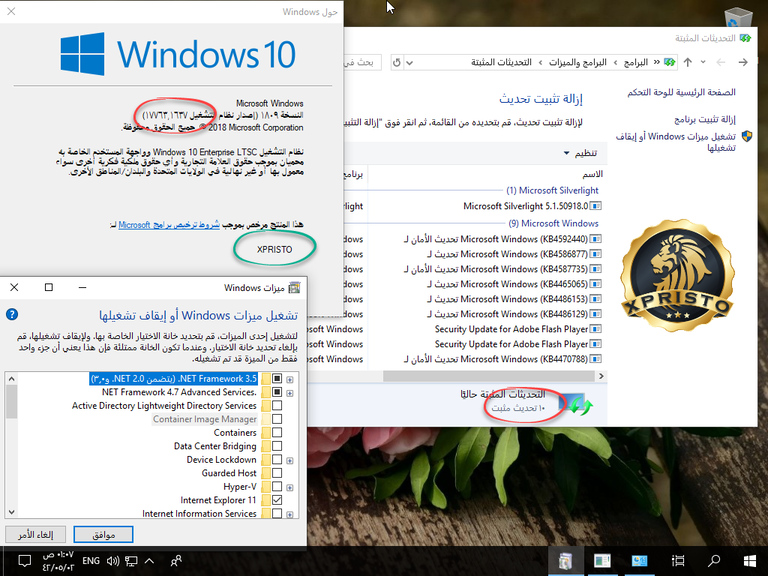Enable the Guarded Host checkbox
The image size is (768, 576).
tap(277, 473)
